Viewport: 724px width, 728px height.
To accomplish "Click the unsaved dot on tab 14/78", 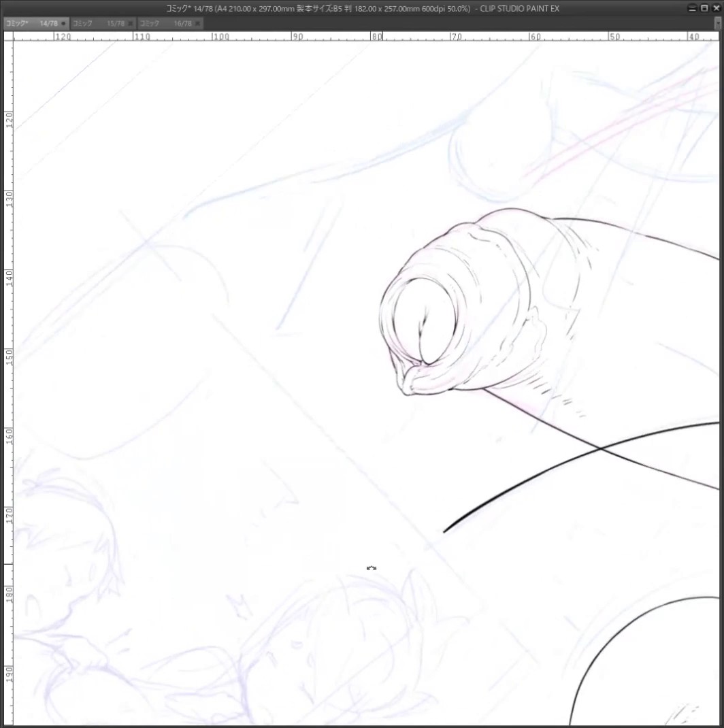I will (64, 23).
